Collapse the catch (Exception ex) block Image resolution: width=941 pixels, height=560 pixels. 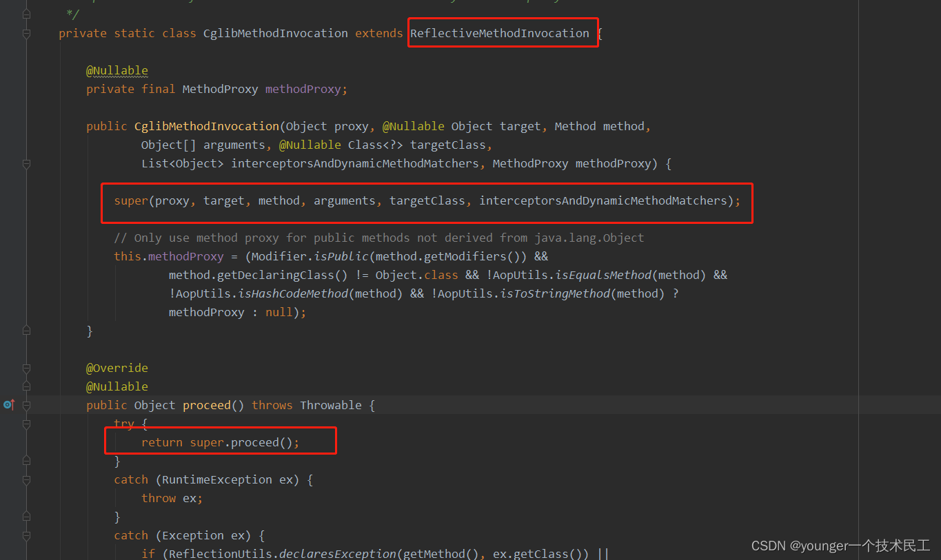point(26,535)
